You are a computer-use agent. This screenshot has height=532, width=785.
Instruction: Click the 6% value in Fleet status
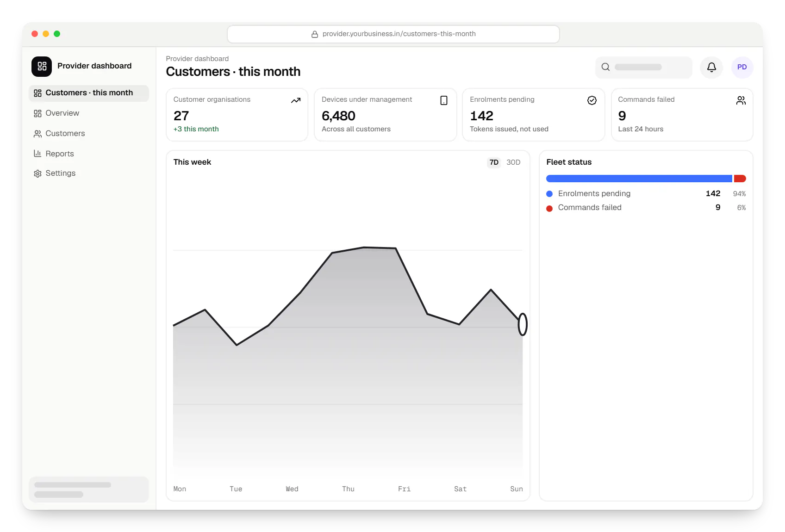[741, 208]
